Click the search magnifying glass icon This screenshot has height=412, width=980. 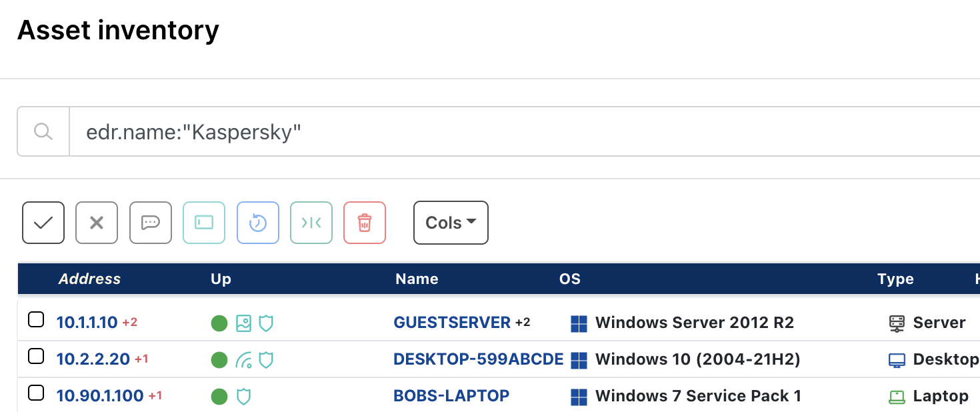coord(43,131)
